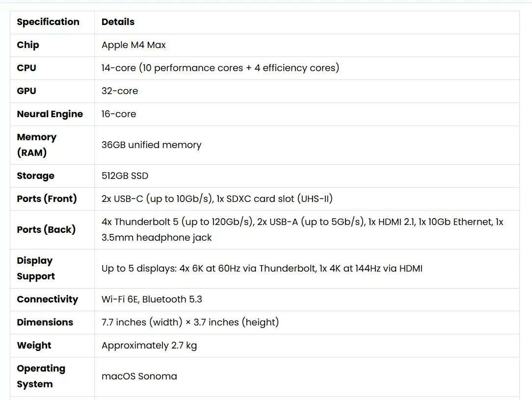Select the 14-core CPU details text
The height and width of the screenshot is (400, 532).
tap(220, 68)
